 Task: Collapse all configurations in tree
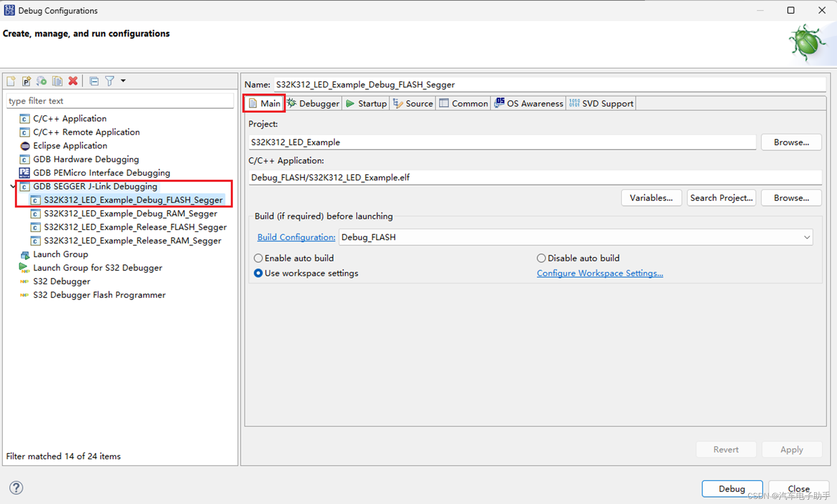coord(94,81)
